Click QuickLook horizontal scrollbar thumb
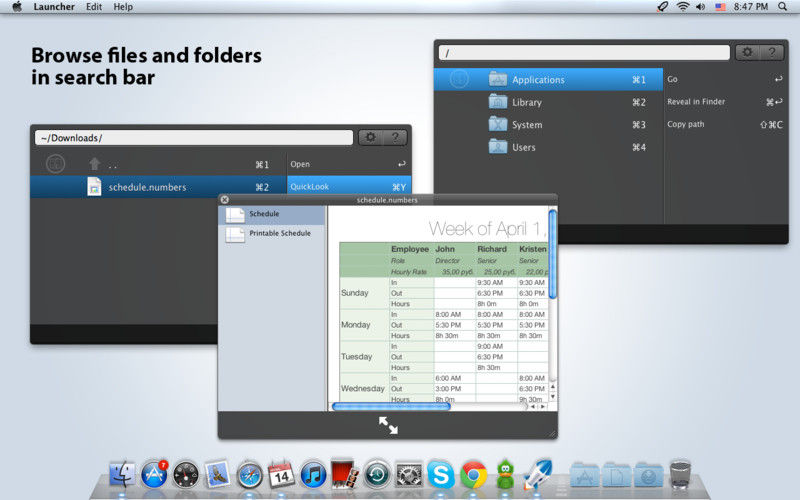 click(x=391, y=407)
